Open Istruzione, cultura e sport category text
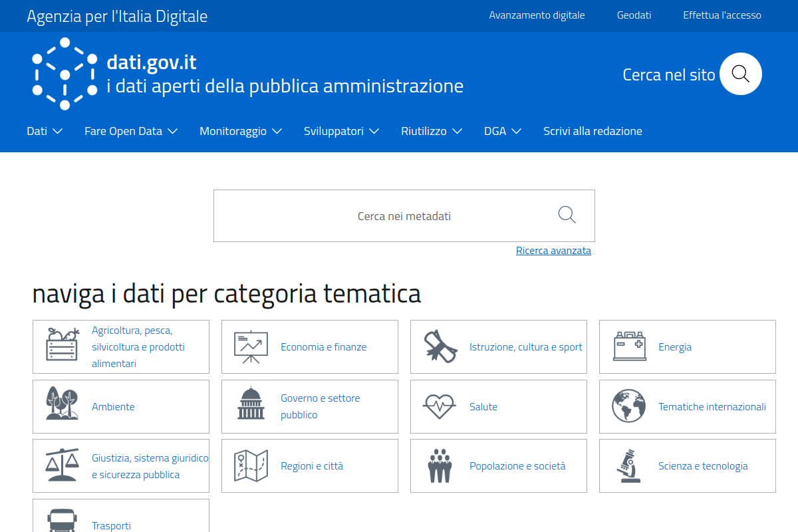 point(525,346)
